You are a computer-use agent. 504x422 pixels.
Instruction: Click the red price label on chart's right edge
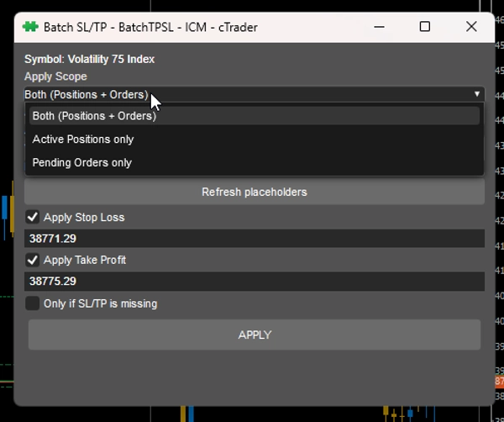(500, 382)
